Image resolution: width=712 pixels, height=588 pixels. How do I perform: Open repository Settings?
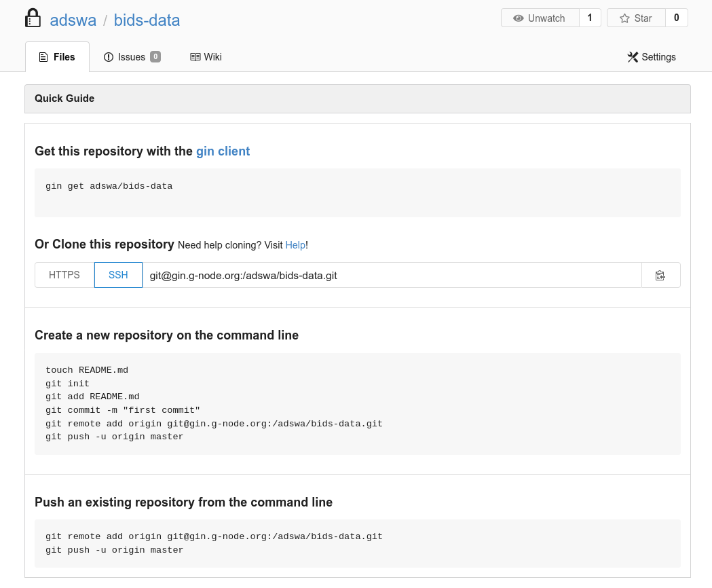pyautogui.click(x=658, y=57)
